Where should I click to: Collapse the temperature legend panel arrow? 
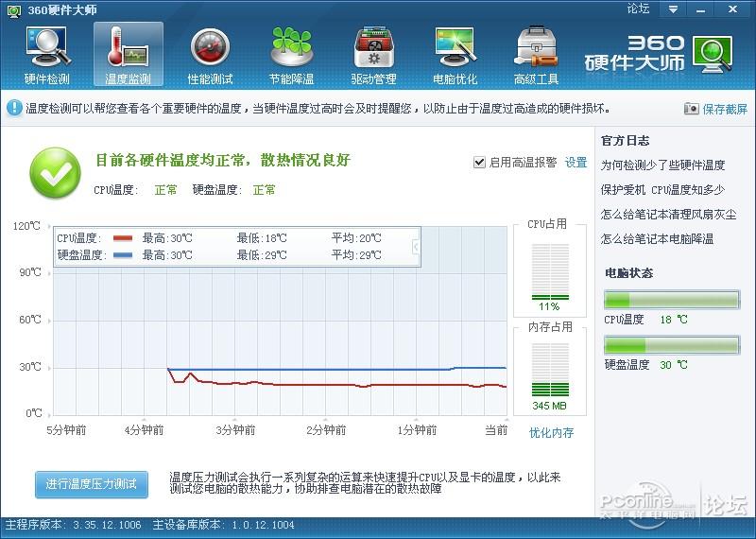tap(416, 247)
